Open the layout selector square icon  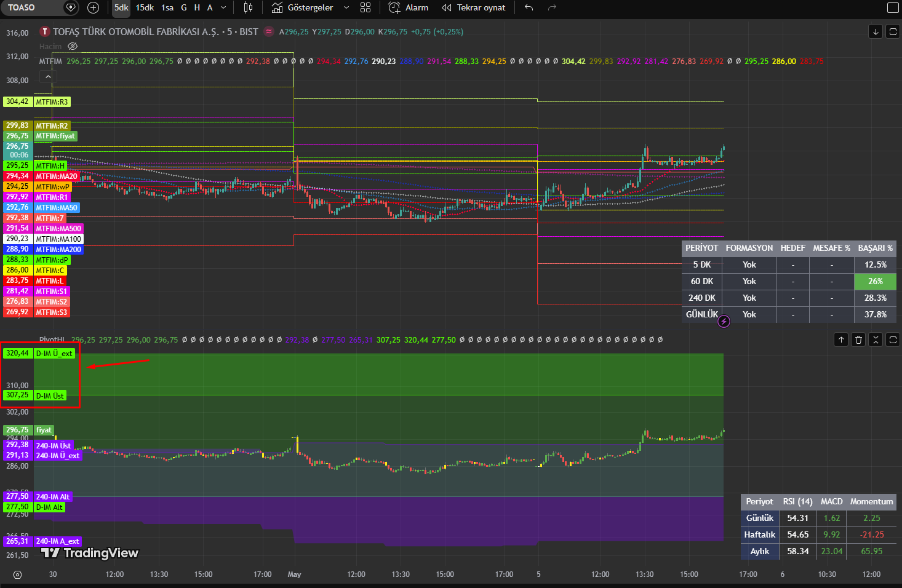point(893,7)
